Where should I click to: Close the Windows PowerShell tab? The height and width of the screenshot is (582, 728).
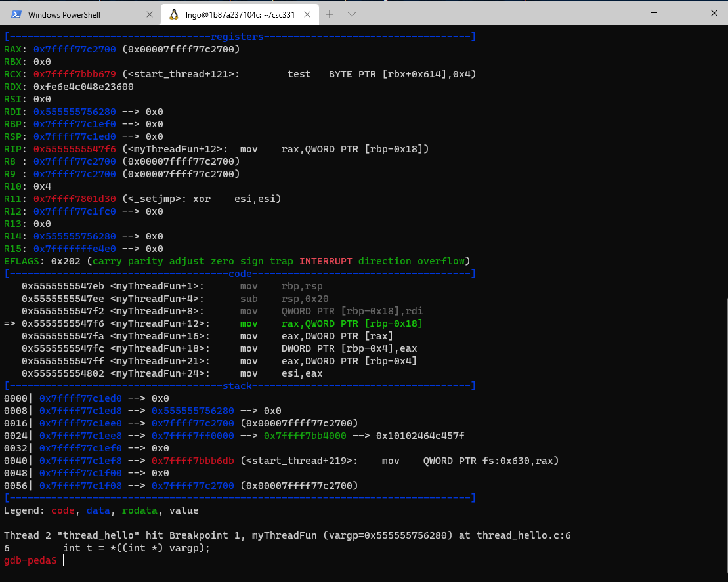[x=150, y=14]
